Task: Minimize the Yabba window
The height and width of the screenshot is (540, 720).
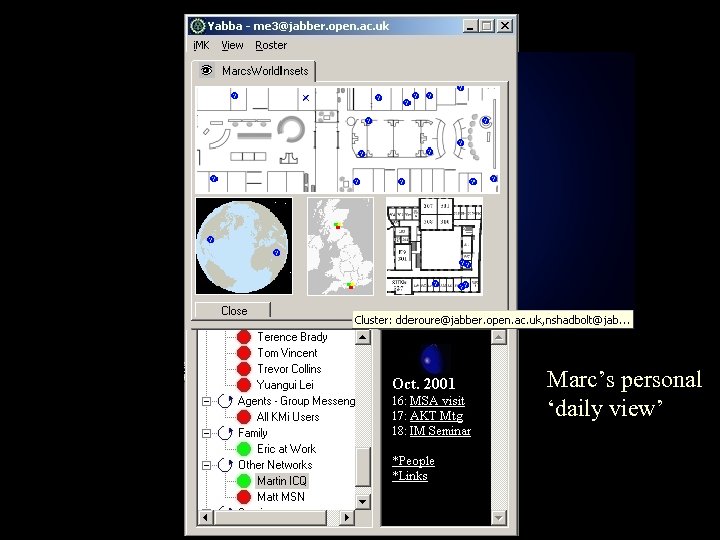Action: [x=470, y=26]
